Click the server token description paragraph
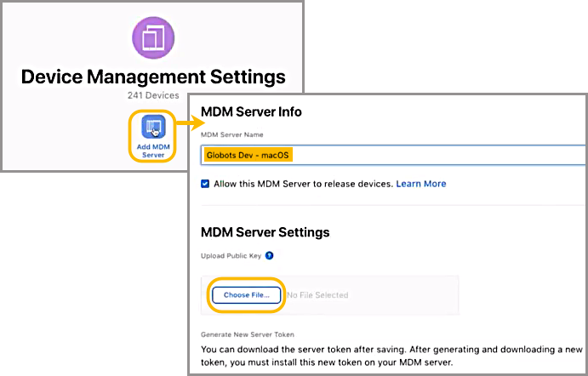Screen dimensions: 588x376 click(x=391, y=356)
